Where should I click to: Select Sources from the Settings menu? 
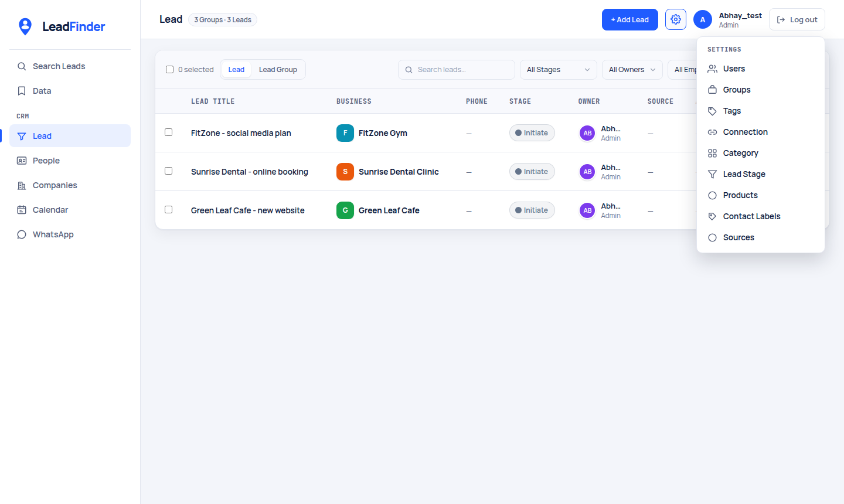click(x=761, y=237)
